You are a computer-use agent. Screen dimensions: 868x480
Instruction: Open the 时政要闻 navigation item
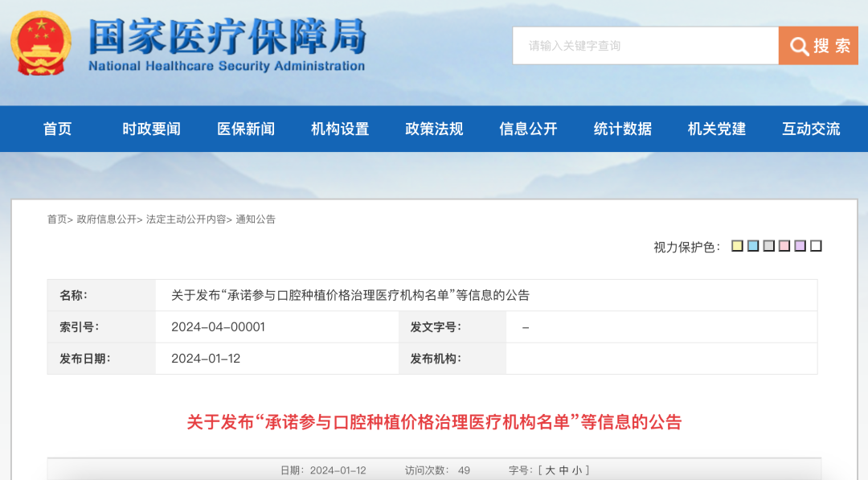(x=151, y=129)
